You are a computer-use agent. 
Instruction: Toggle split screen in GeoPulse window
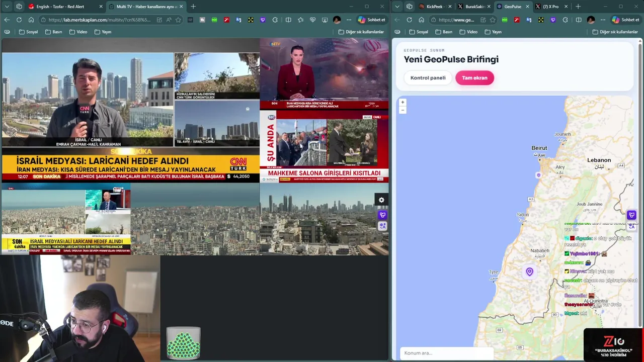pyautogui.click(x=579, y=20)
